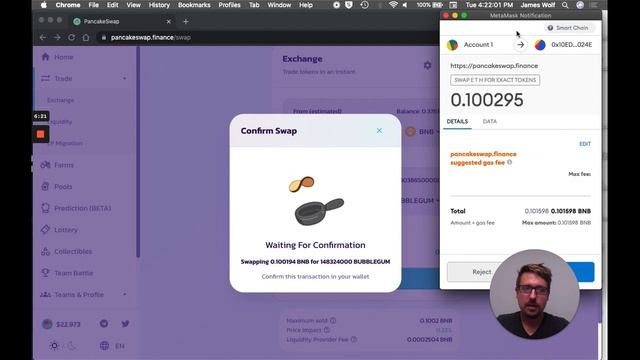The width and height of the screenshot is (640, 360).
Task: Click the Spotlight search icon in menu bar
Action: [565, 5]
